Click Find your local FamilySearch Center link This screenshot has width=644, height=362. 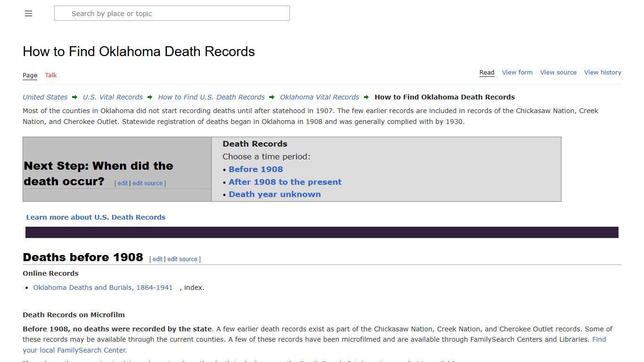pyautogui.click(x=74, y=350)
